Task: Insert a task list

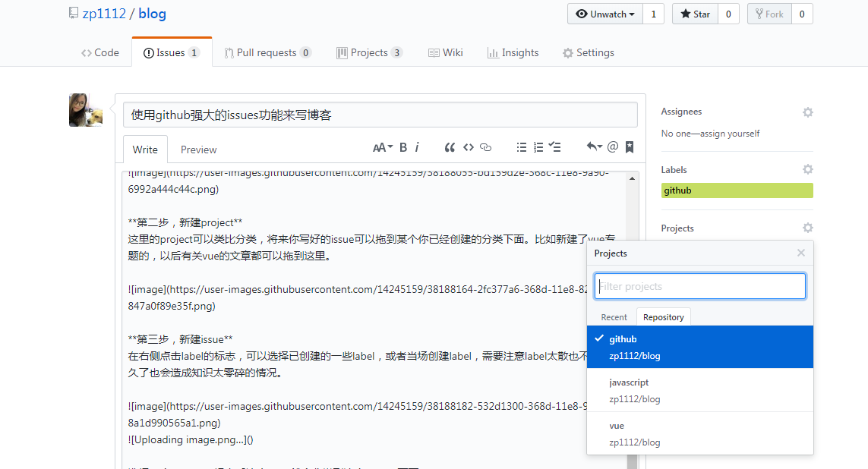Action: (x=554, y=147)
